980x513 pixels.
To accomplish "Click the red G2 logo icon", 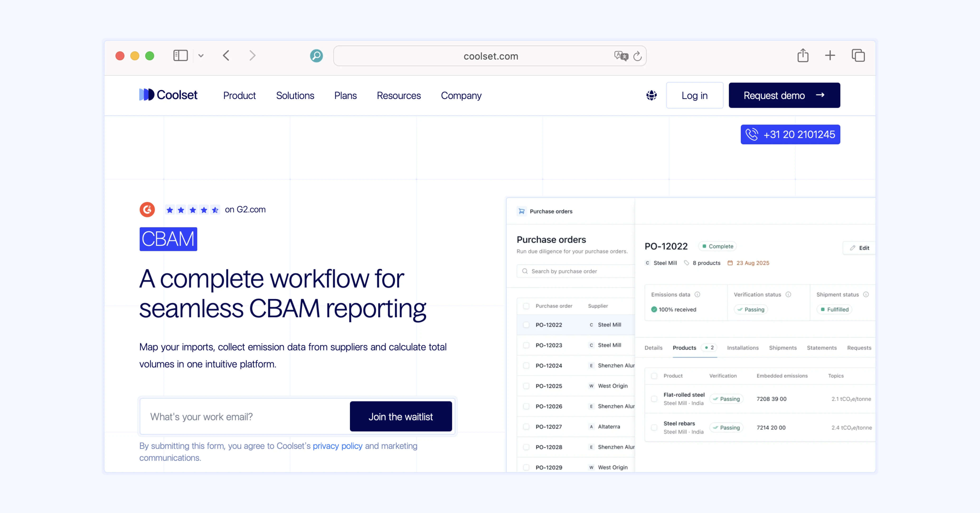I will pos(147,210).
